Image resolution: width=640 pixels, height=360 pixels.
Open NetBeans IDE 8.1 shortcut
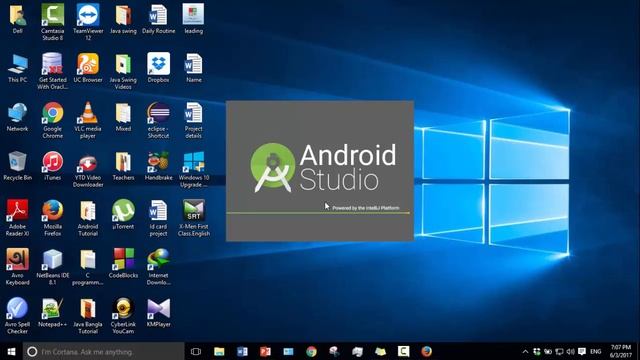[53, 260]
